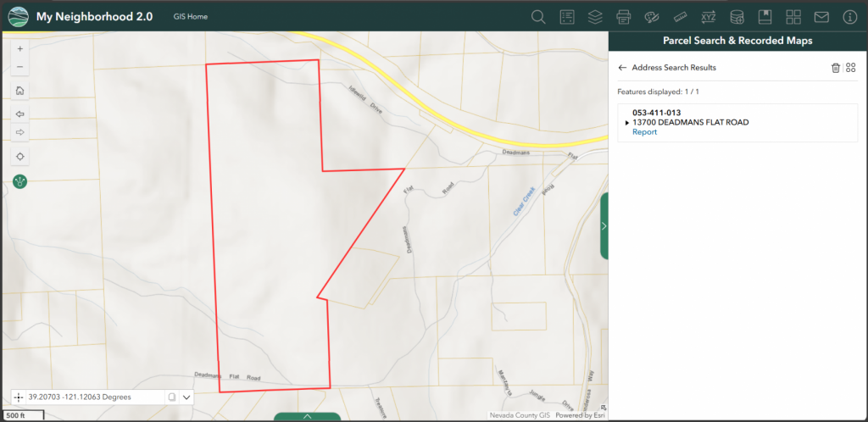Toggle the crosshair coordinate capture button
Image resolution: width=868 pixels, height=422 pixels.
click(19, 397)
